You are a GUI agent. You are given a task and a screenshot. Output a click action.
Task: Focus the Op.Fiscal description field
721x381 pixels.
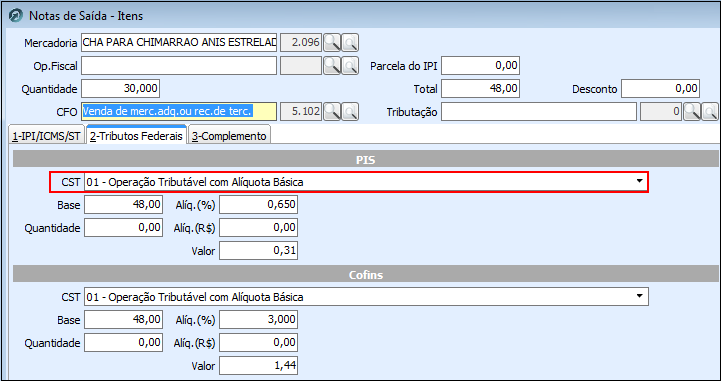pyautogui.click(x=179, y=66)
